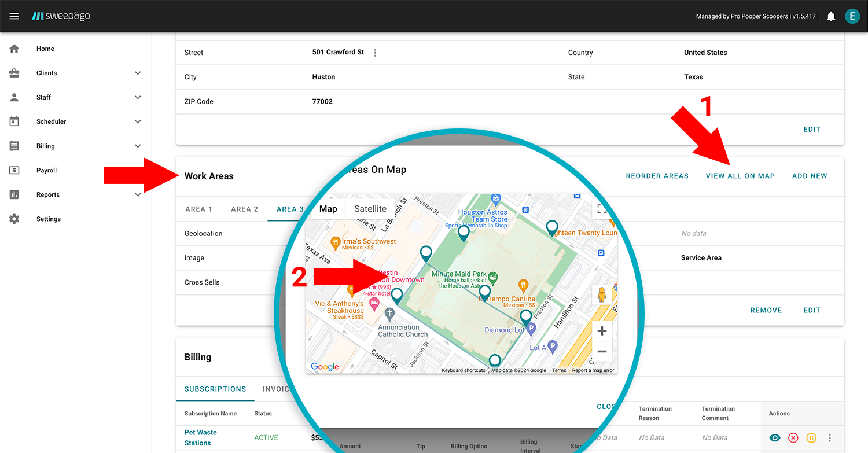Click the red cancel subscription icon

point(793,438)
